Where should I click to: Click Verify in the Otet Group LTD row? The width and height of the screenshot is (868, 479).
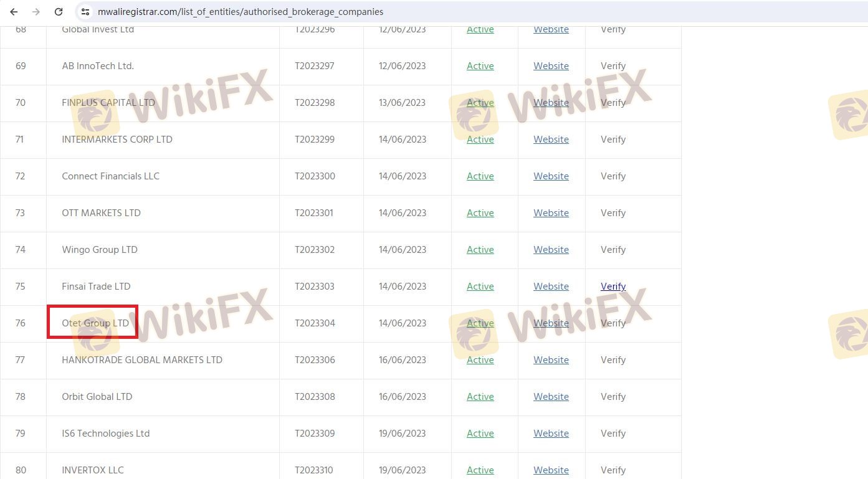[x=613, y=323]
